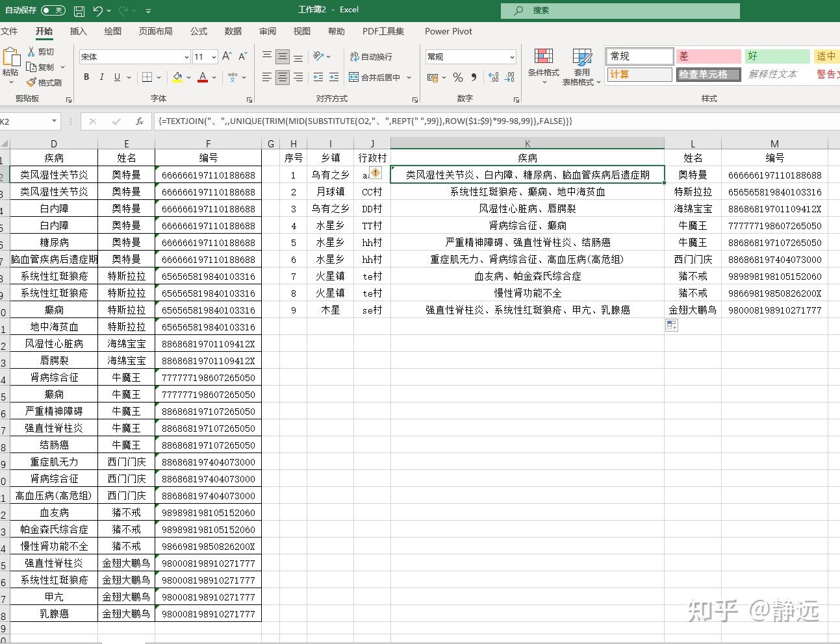The width and height of the screenshot is (840, 644).
Task: Click the decrease font size icon
Action: tap(243, 56)
